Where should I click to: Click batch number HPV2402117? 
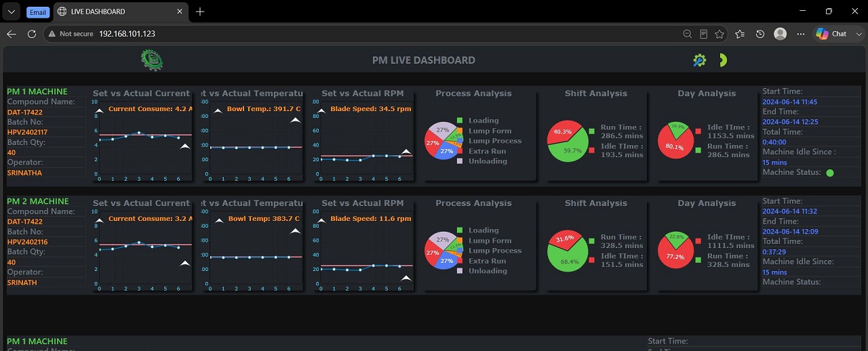[x=27, y=132]
